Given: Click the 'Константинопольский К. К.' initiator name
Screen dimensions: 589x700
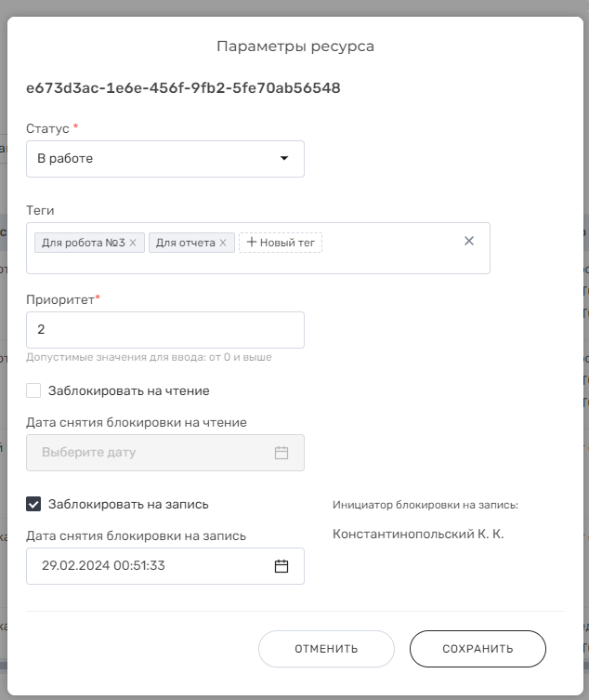Looking at the screenshot, I should [418, 534].
